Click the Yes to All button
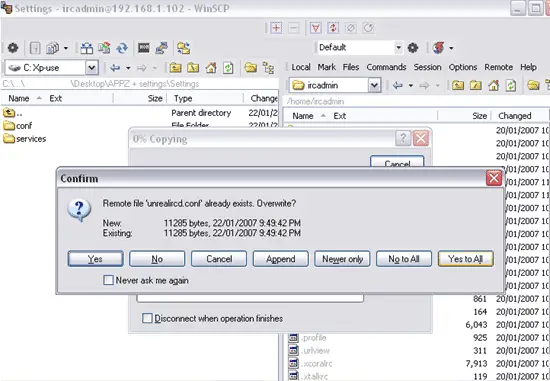The height and width of the screenshot is (381, 550). (465, 259)
